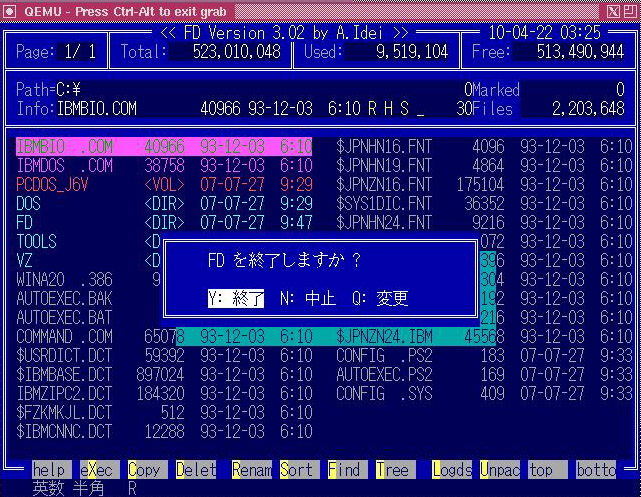Close the QEMU window
The image size is (641, 497).
[x=614, y=11]
